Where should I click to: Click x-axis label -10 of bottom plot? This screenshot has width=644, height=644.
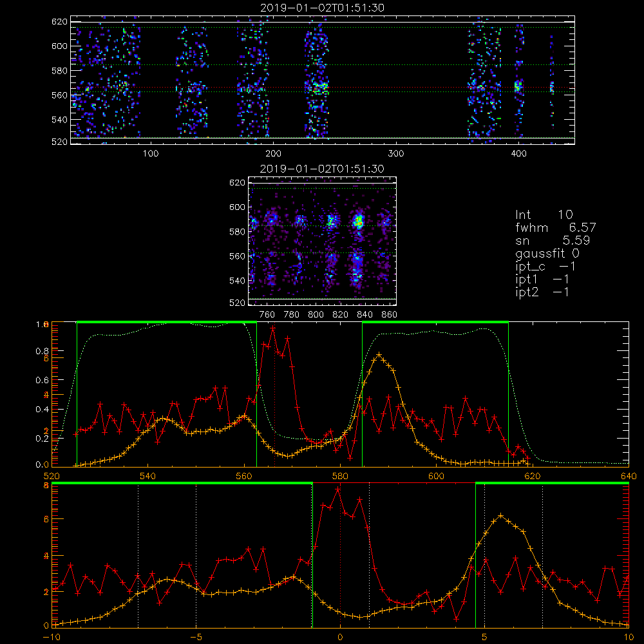pos(52,638)
